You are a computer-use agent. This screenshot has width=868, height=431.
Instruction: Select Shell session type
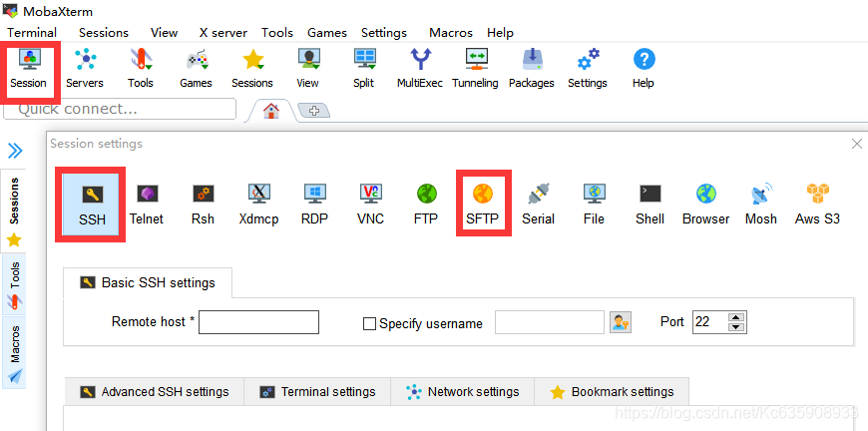tap(650, 205)
